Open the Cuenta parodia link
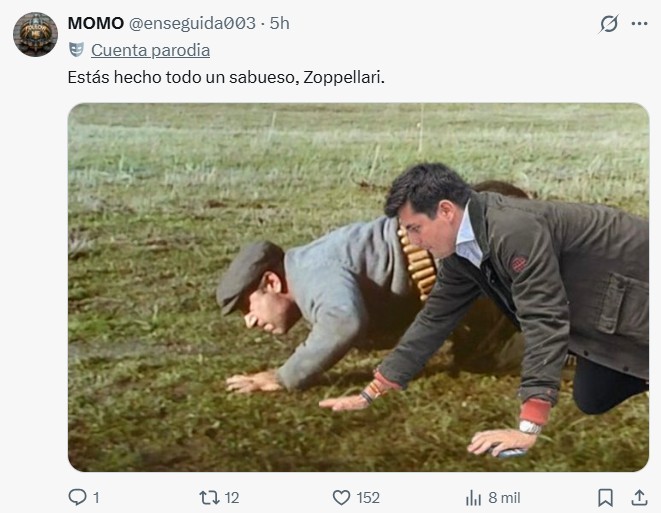 click(150, 50)
